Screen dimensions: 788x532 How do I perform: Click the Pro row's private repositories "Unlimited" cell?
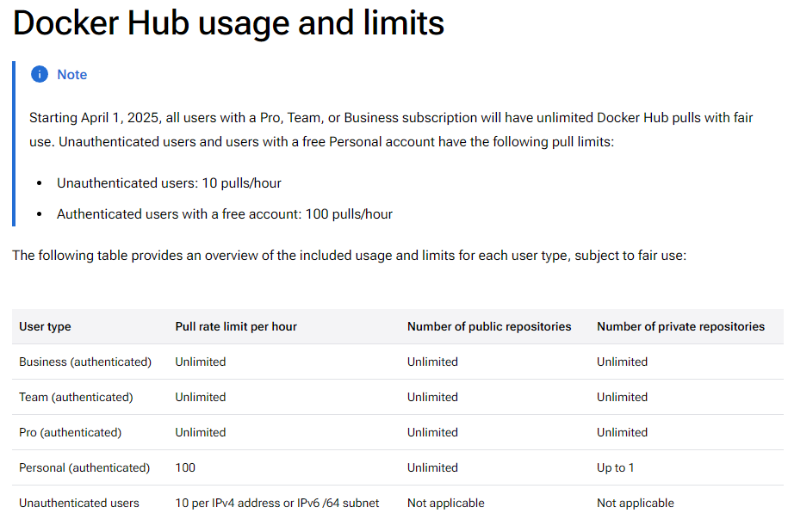(x=622, y=432)
